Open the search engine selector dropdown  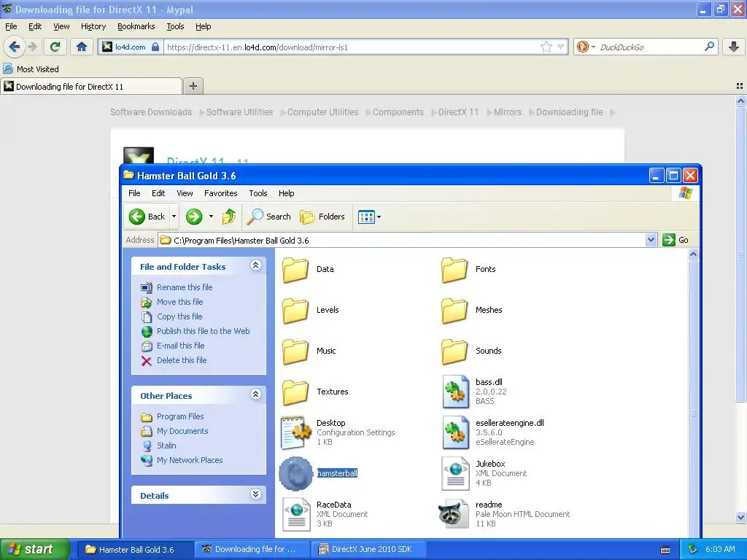pos(593,47)
